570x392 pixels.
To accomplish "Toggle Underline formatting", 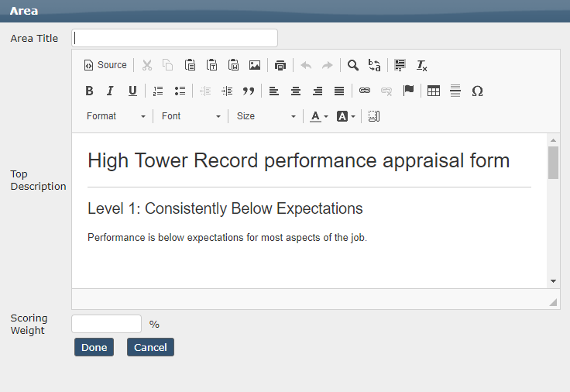I will tap(132, 91).
